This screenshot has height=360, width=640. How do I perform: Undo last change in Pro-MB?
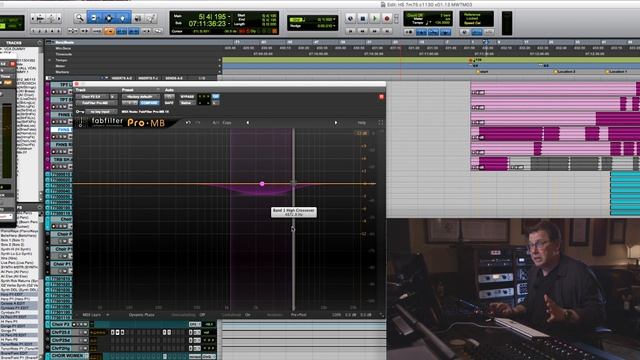(188, 122)
